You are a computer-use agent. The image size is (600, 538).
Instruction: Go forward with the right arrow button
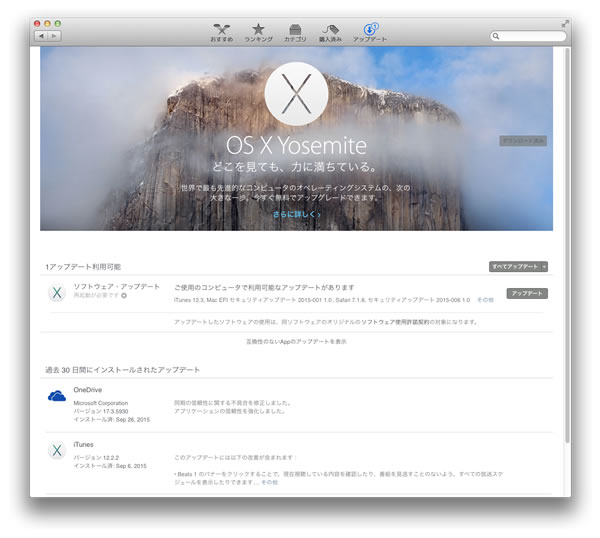coord(54,36)
